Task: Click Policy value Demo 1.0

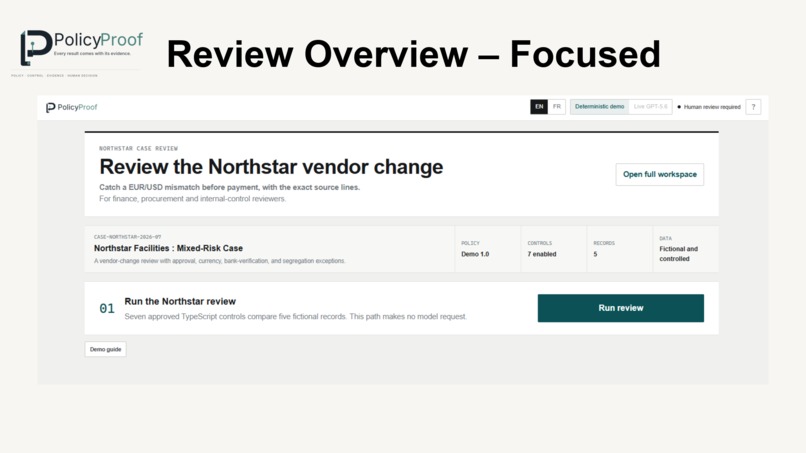Action: [475, 254]
